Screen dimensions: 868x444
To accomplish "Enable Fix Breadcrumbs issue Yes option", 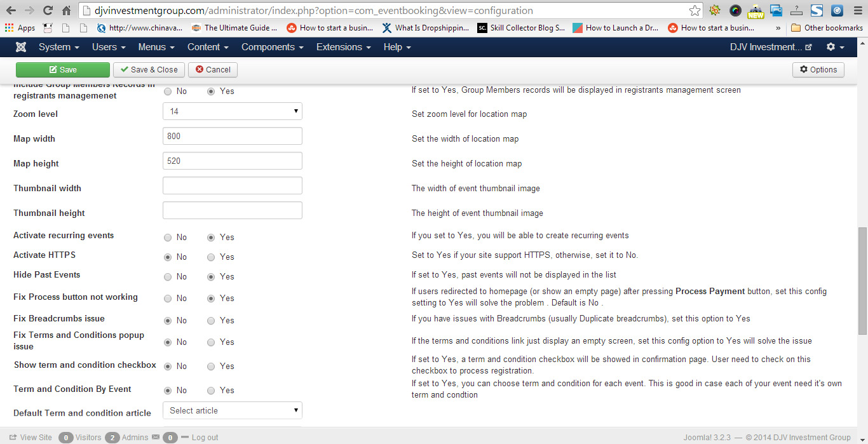I will pyautogui.click(x=211, y=321).
